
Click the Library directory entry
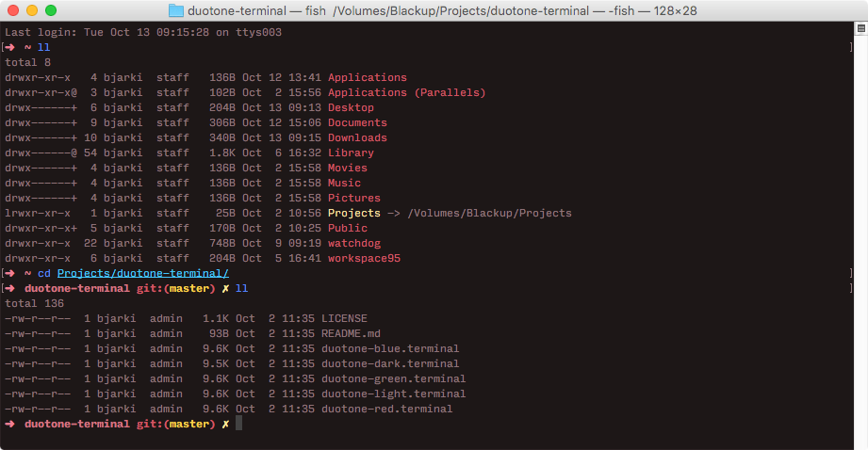351,153
